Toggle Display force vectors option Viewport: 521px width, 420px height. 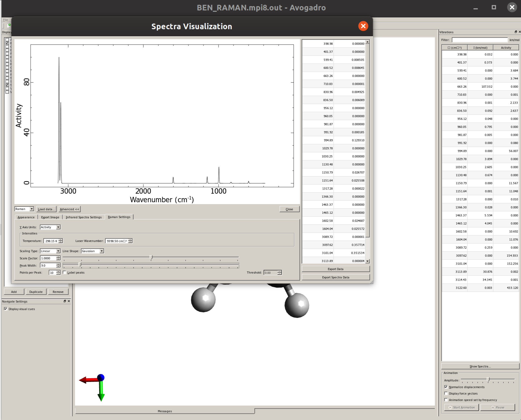[x=446, y=393]
